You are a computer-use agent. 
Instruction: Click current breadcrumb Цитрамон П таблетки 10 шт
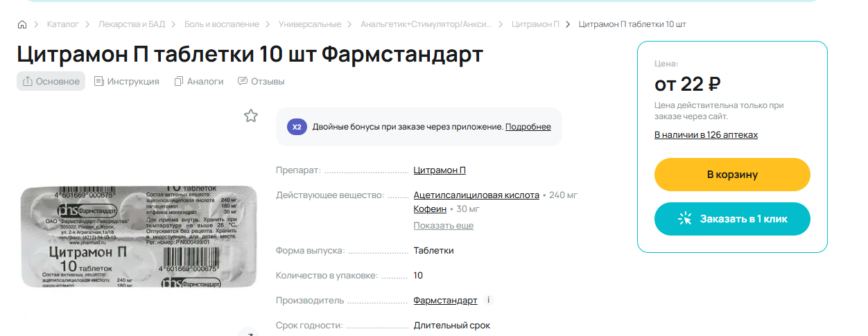click(x=632, y=24)
